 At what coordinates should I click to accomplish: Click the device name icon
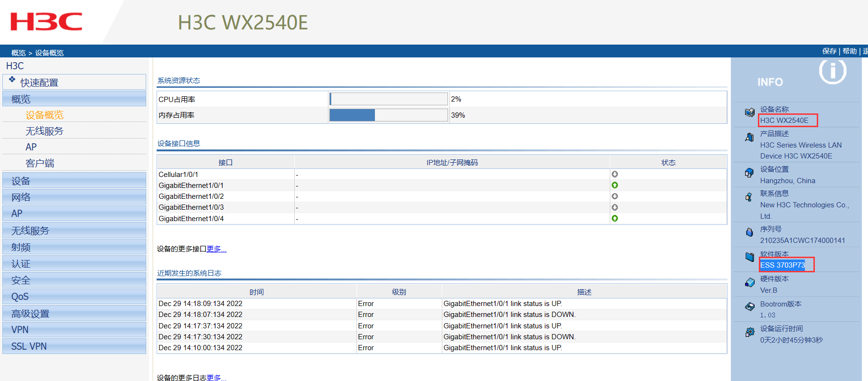(x=749, y=112)
